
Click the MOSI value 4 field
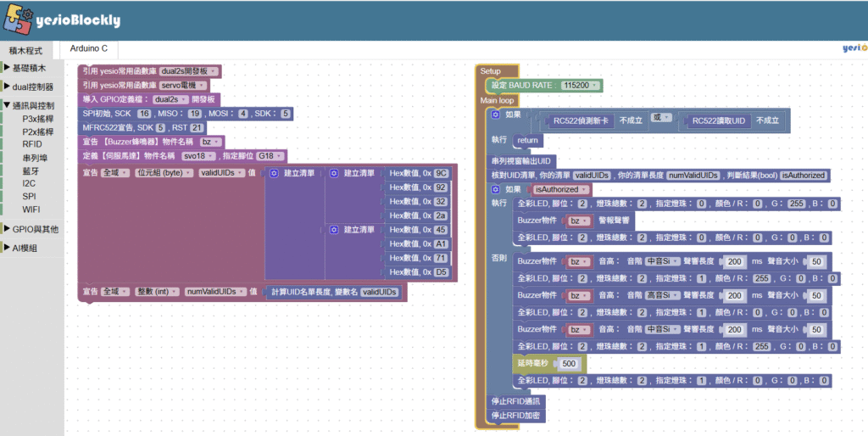[x=243, y=114]
